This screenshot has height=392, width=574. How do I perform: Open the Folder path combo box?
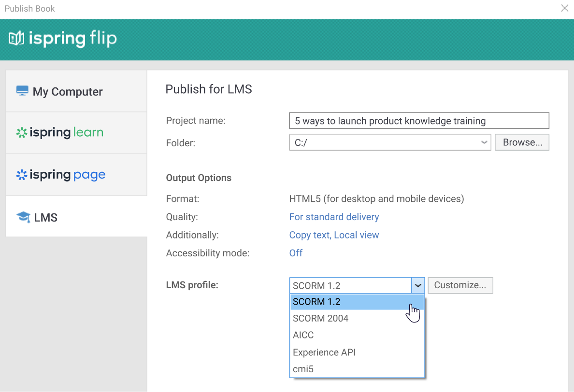pos(387,142)
